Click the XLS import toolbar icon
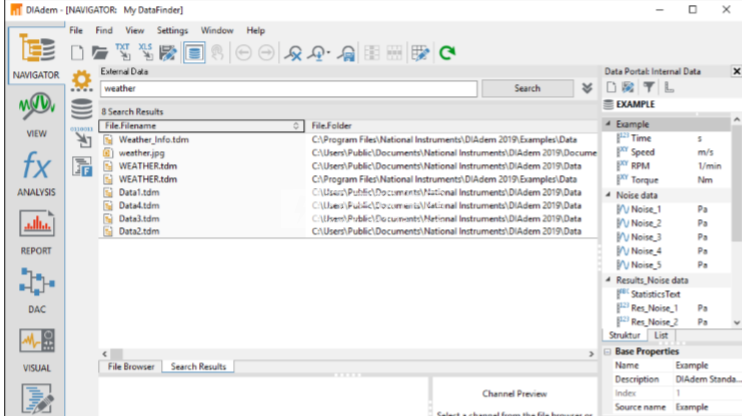 (145, 53)
